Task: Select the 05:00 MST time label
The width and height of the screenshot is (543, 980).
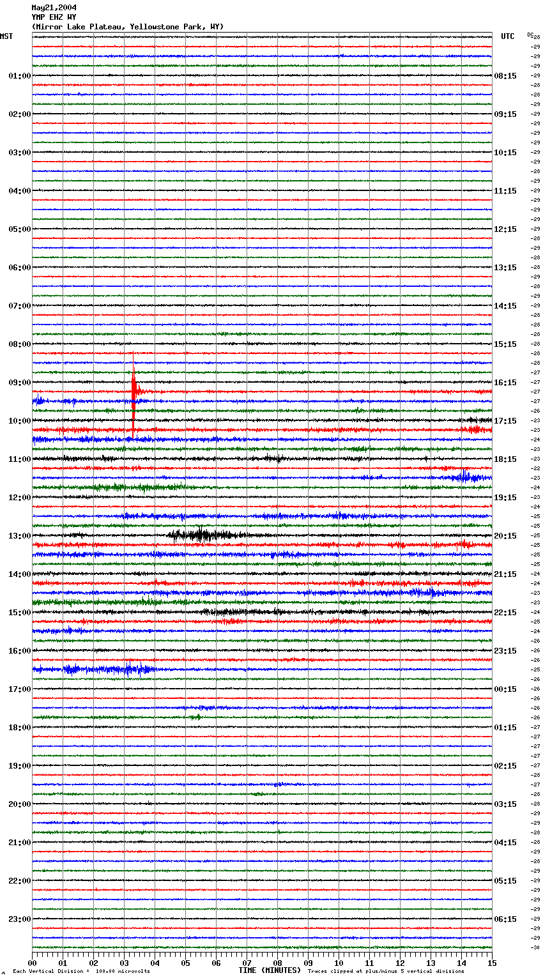Action: click(20, 229)
